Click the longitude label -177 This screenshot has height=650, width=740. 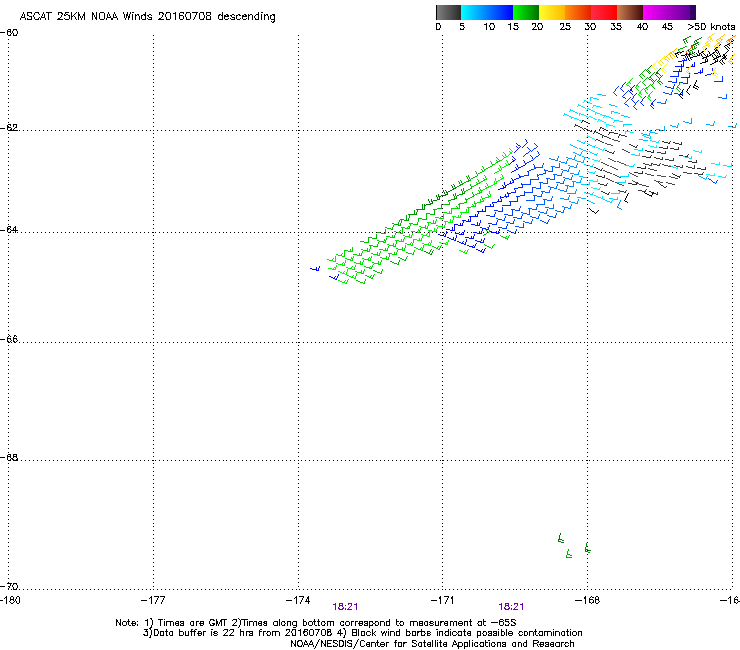click(x=153, y=600)
